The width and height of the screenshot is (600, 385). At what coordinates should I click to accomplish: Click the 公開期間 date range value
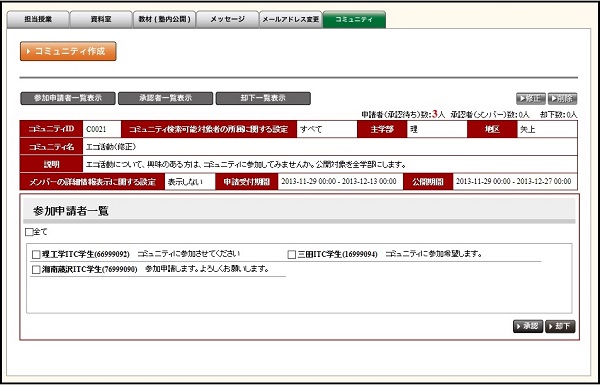pyautogui.click(x=514, y=181)
